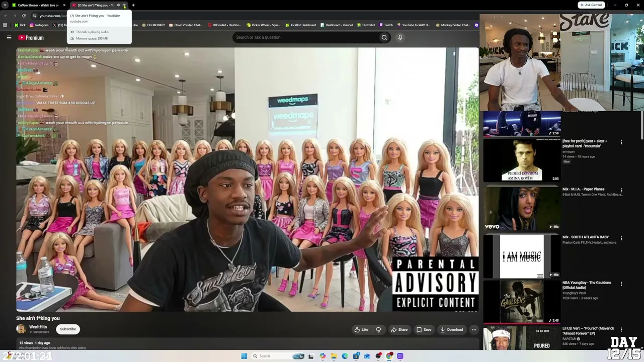Click the WenItHits channel name
The width and height of the screenshot is (644, 362).
point(38,327)
